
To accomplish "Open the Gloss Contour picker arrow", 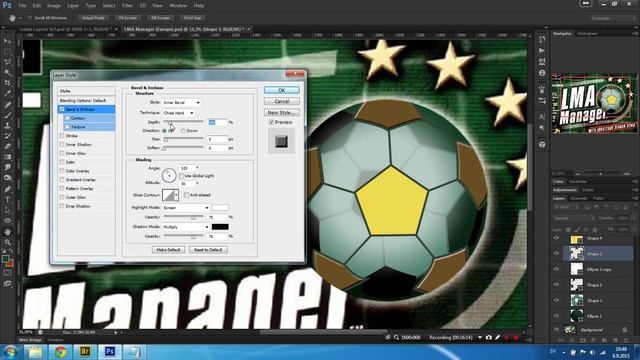I will (176, 195).
